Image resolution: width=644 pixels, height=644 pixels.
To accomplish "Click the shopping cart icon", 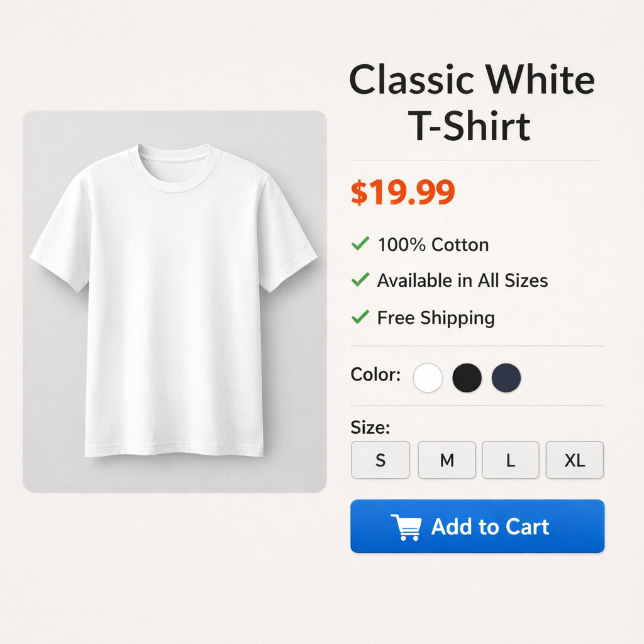I will coord(406,527).
